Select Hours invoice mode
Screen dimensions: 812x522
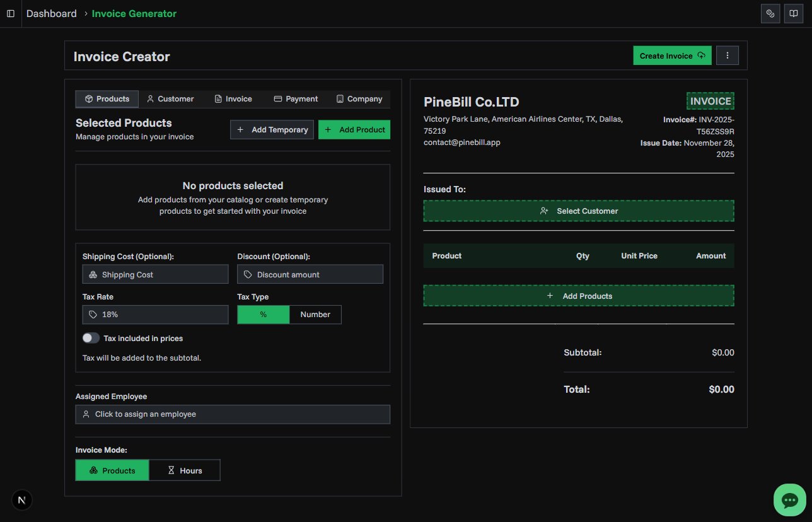[x=185, y=470]
